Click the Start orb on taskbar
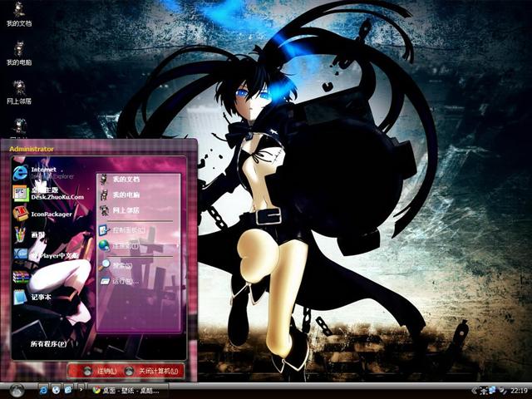Viewport: 532px width, 399px height. coord(17,391)
